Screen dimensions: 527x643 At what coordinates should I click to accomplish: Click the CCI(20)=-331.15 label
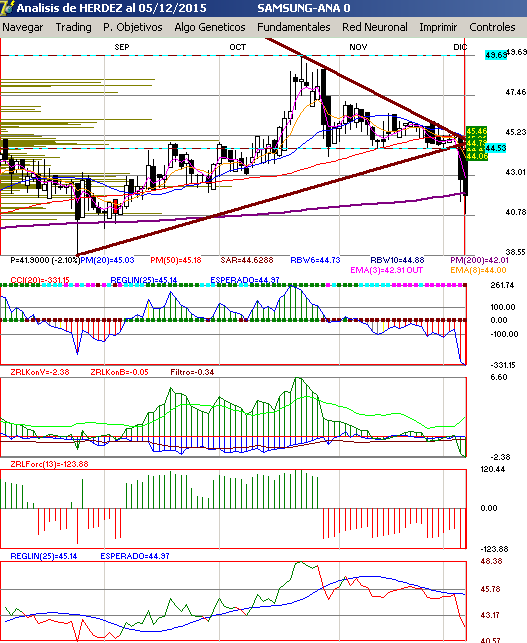[40, 280]
